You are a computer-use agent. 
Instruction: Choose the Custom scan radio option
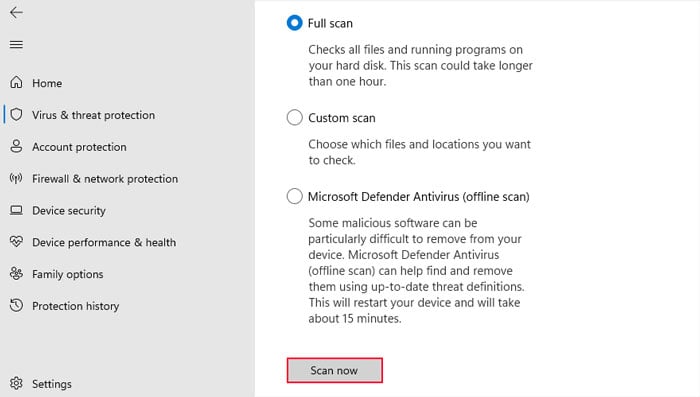coord(295,117)
